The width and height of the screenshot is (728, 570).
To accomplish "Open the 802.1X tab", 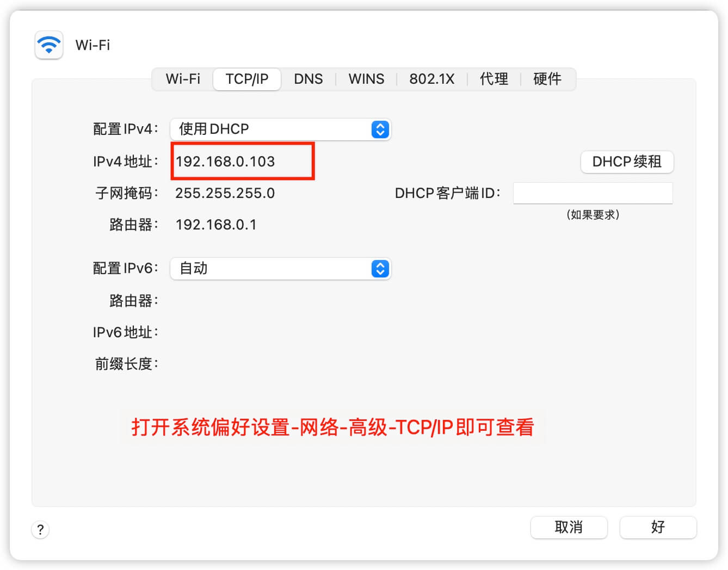I will [431, 79].
